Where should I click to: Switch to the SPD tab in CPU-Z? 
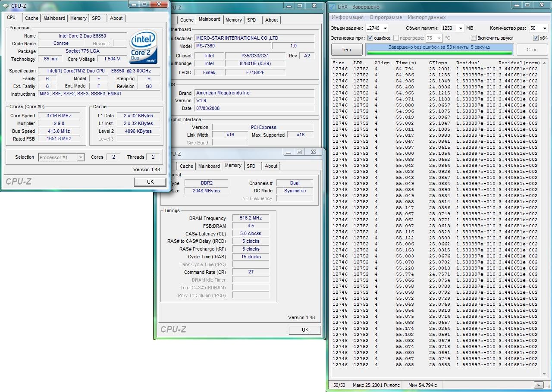coord(96,18)
